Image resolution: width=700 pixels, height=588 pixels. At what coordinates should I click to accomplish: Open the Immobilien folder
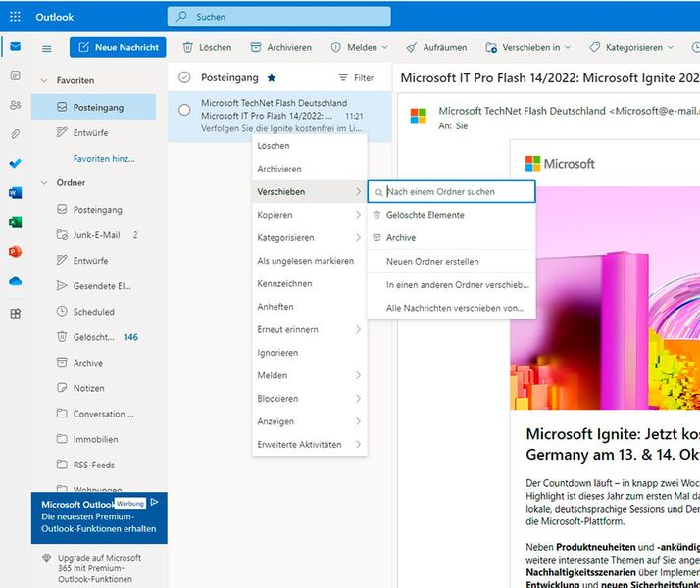[94, 439]
